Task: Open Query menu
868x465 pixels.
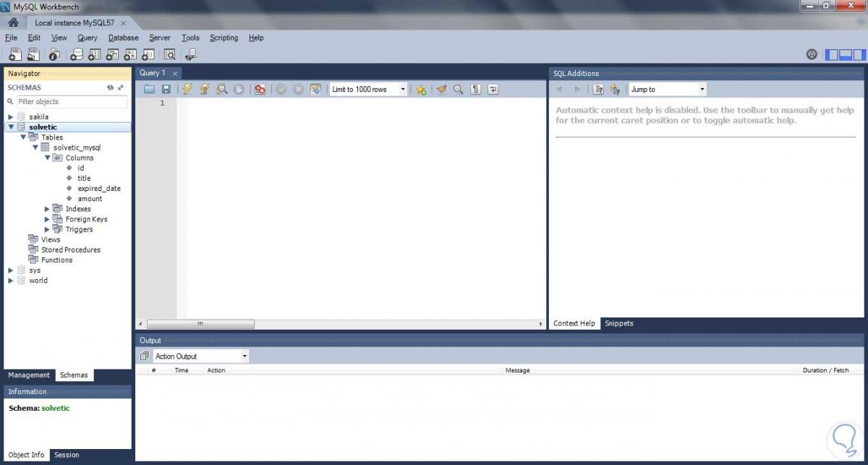Action: [x=88, y=38]
